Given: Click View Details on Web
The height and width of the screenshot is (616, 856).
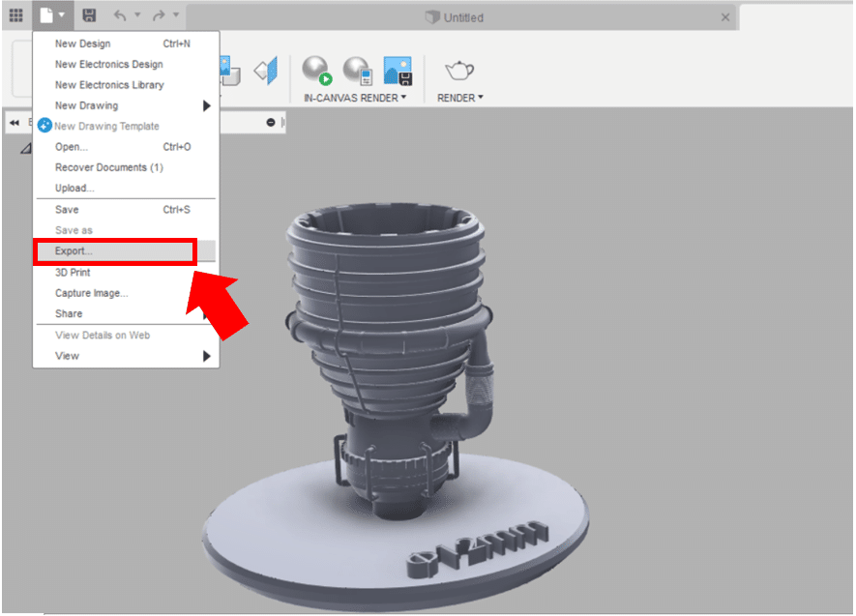Looking at the screenshot, I should 126,336.
